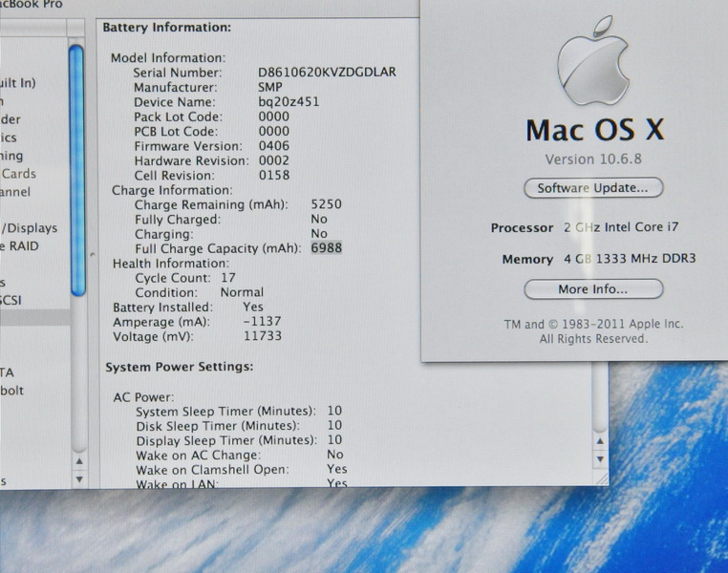
Task: Click the highlighted selected sidebar row
Action: (x=33, y=318)
